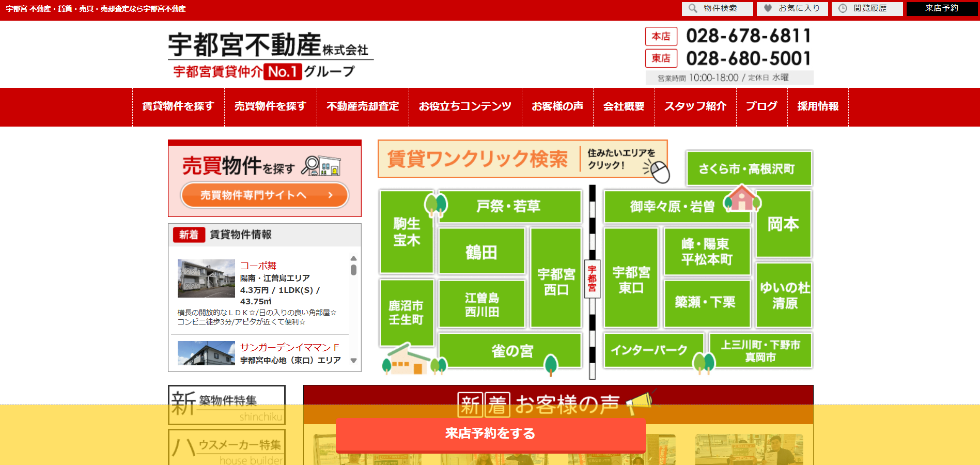The height and width of the screenshot is (465, 980).
Task: Open the 売買物件を探す menu
Action: coord(271,106)
